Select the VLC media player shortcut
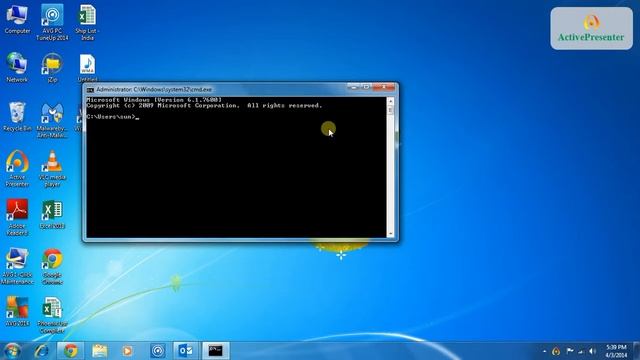Viewport: 640px width, 360px height. 52,169
